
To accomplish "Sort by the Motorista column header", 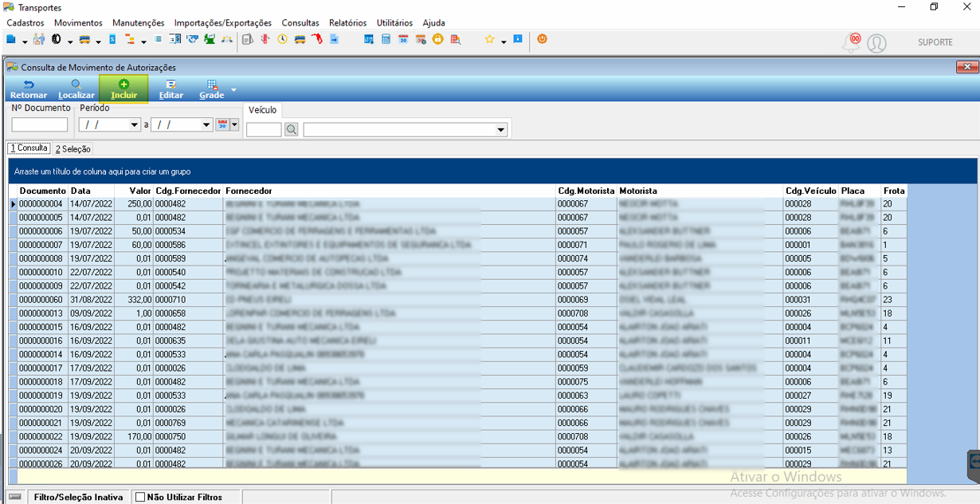I will (x=700, y=191).
